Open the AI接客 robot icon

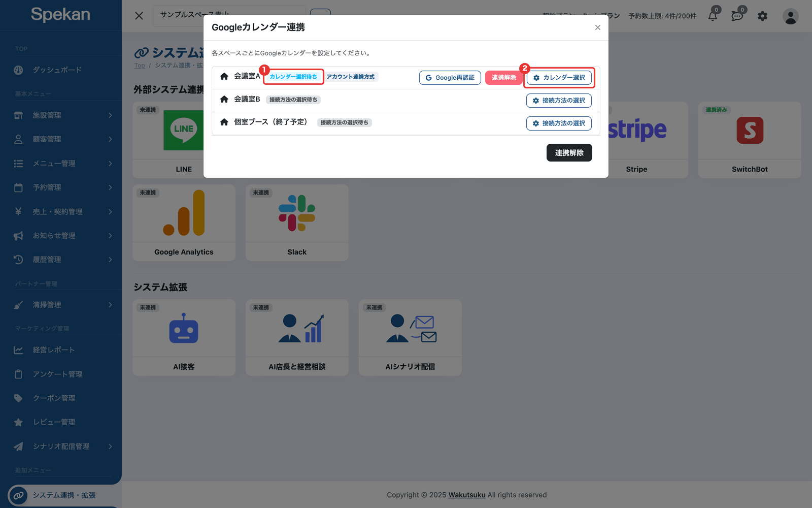(184, 328)
